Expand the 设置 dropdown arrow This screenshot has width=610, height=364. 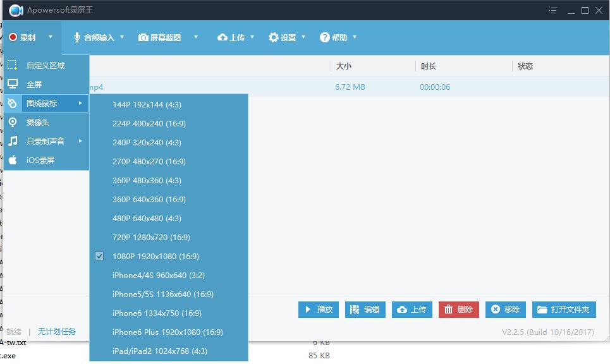[303, 37]
